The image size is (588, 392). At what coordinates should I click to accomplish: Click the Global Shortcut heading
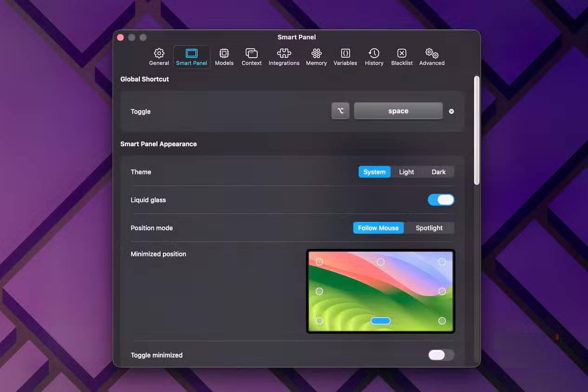pyautogui.click(x=144, y=79)
